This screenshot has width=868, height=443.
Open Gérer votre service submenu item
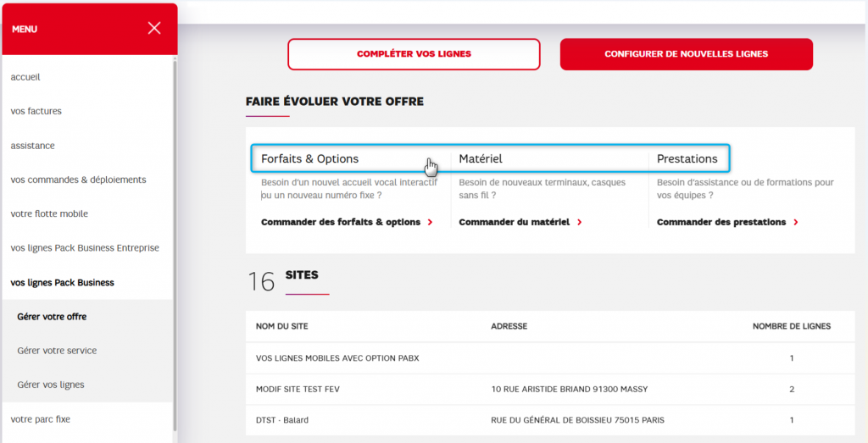57,351
